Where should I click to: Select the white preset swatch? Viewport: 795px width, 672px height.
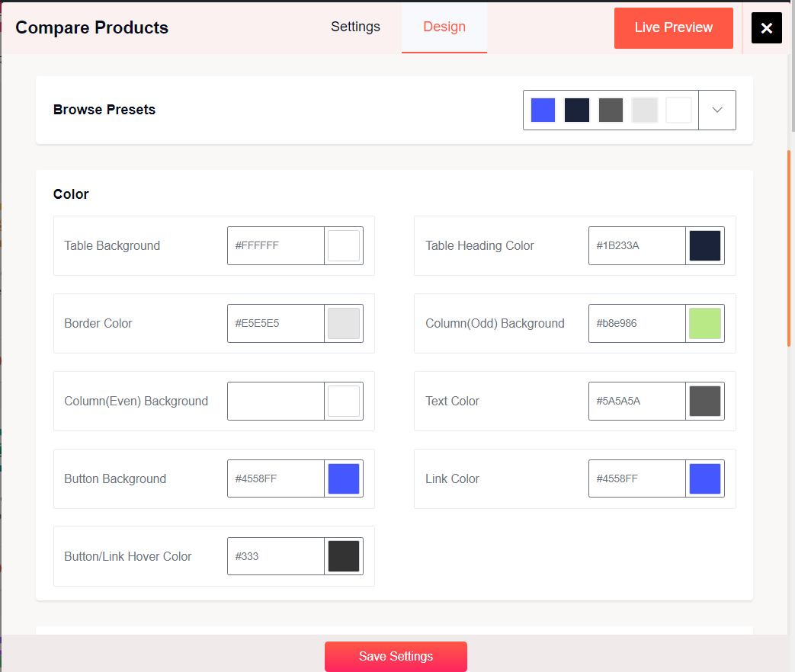(678, 110)
